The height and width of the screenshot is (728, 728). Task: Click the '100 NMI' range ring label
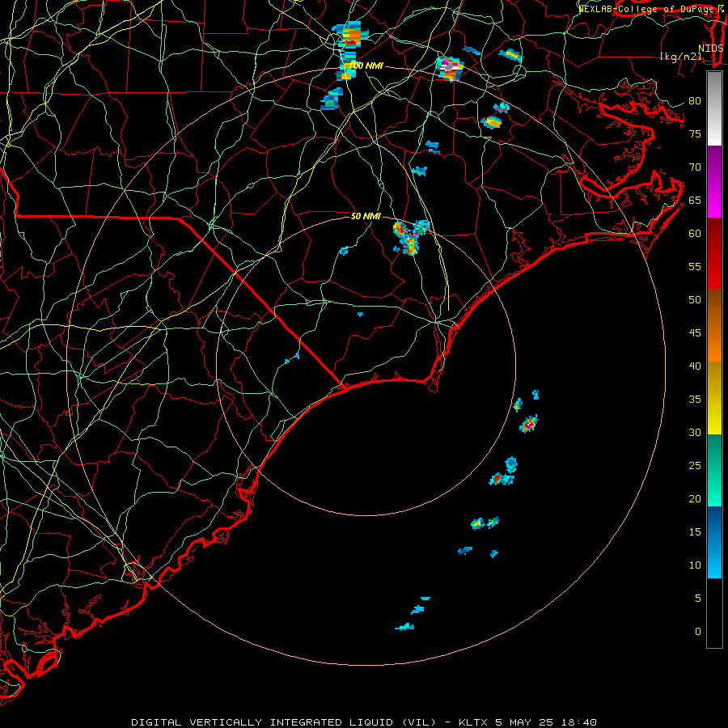tap(366, 66)
